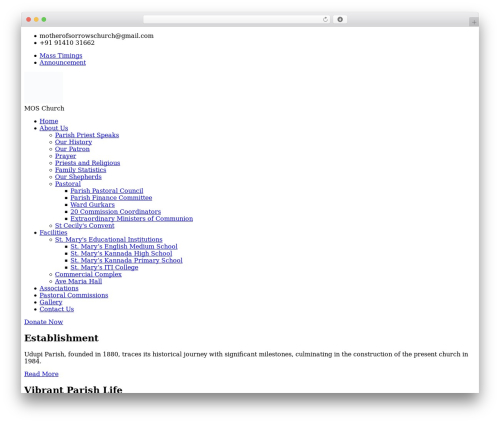This screenshot has width=500, height=423.
Task: Open Family Statistics link
Action: click(80, 170)
